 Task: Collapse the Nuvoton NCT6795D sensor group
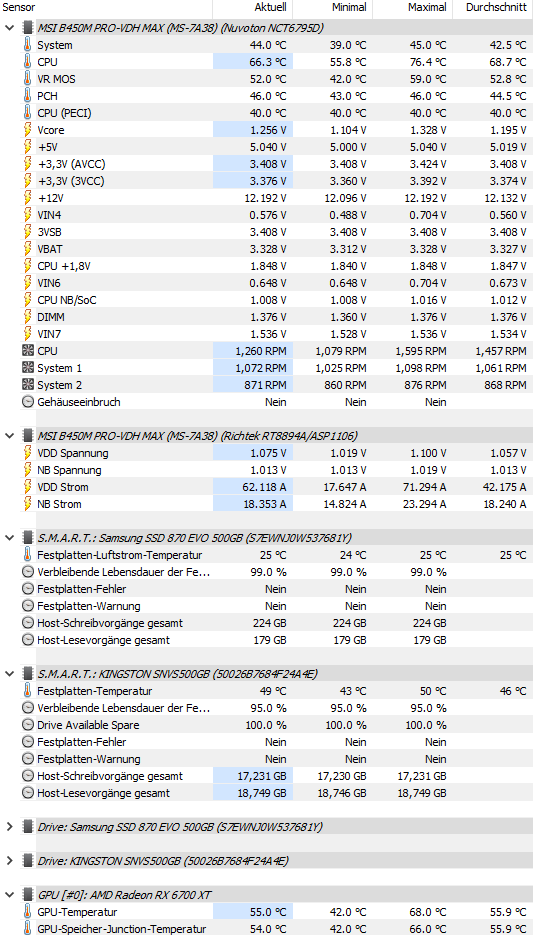[x=9, y=28]
